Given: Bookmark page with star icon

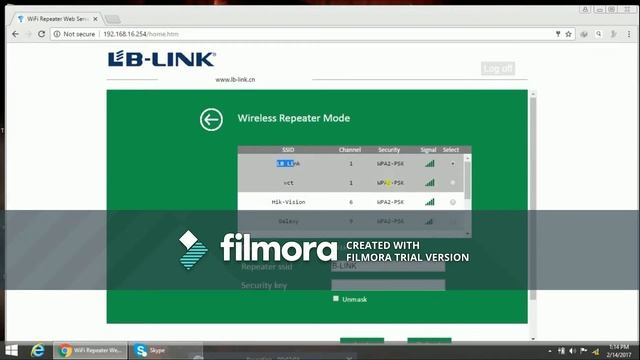Looking at the screenshot, I should click(x=568, y=34).
